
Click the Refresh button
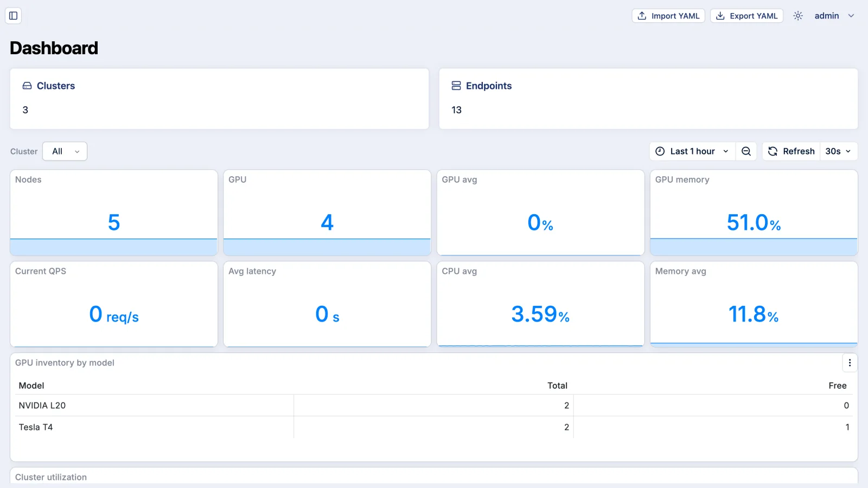(x=792, y=151)
